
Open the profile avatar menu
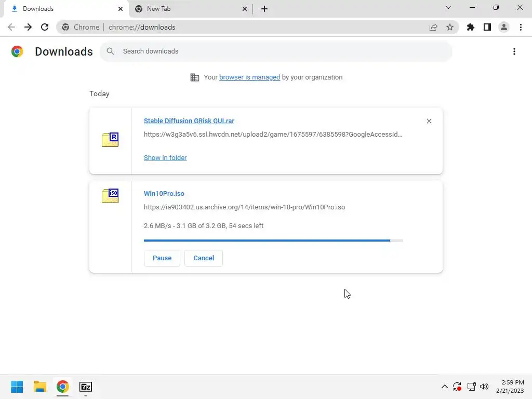504,27
